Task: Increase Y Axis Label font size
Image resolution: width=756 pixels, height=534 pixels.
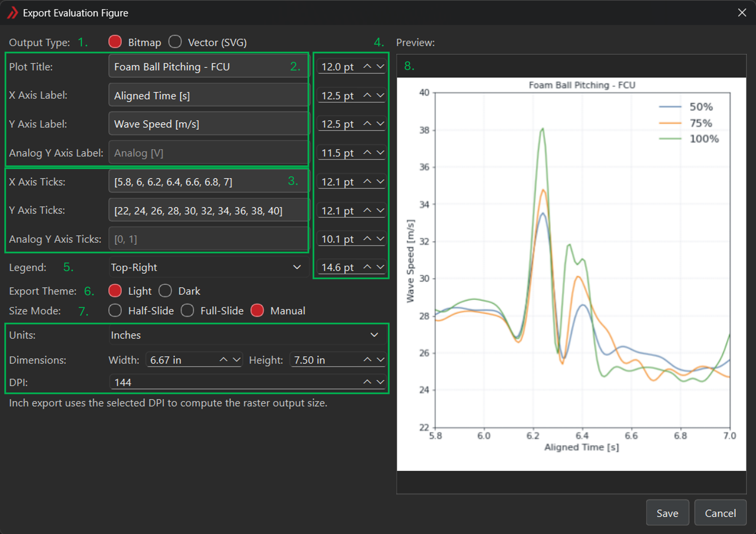Action: tap(367, 123)
